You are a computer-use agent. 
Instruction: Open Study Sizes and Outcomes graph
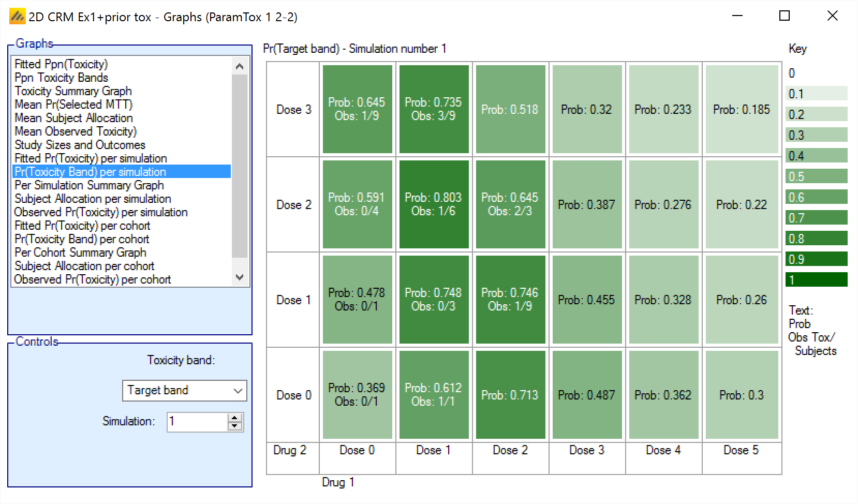point(80,145)
